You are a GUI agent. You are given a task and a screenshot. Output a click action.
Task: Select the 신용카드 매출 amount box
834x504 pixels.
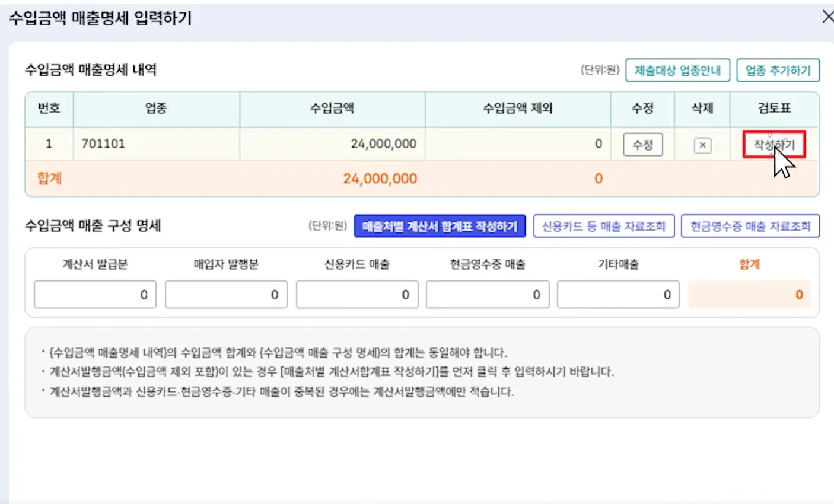click(356, 295)
